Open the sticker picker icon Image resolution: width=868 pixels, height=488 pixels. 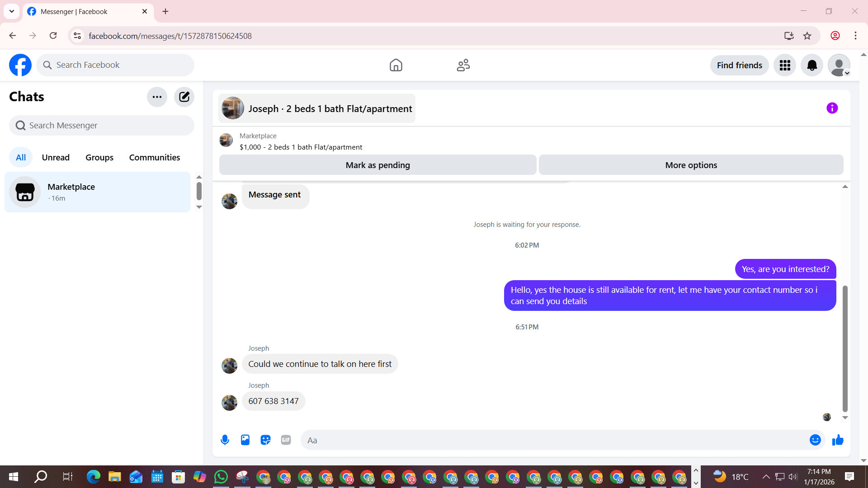[265, 440]
